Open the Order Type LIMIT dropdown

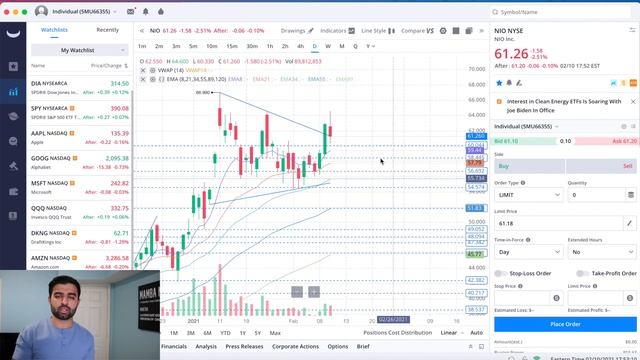click(529, 195)
